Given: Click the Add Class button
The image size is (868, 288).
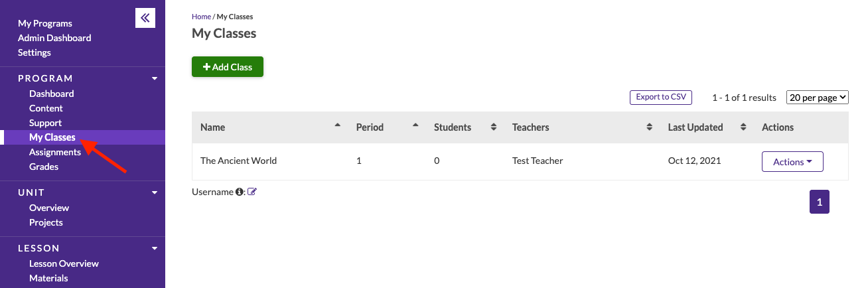Looking at the screenshot, I should 228,67.
